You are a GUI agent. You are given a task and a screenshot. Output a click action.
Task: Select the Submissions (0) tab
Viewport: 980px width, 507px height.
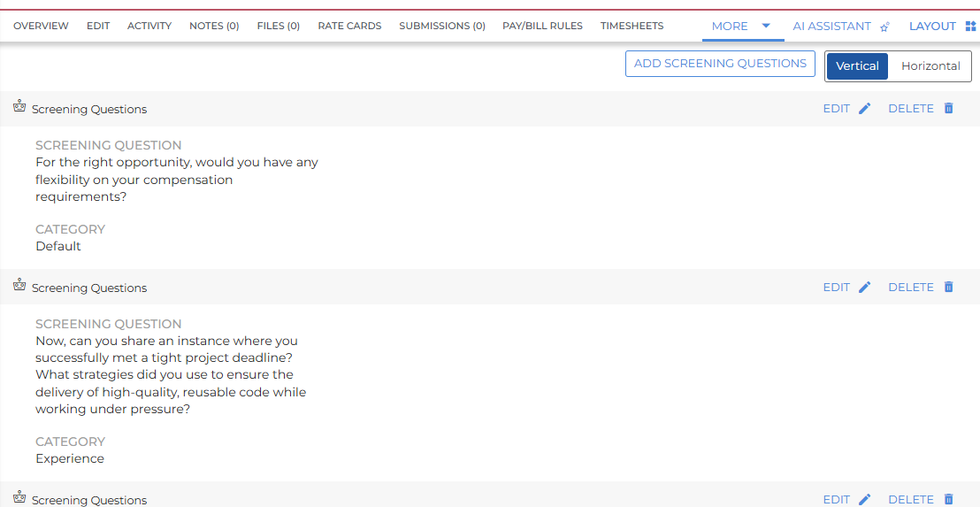click(441, 27)
